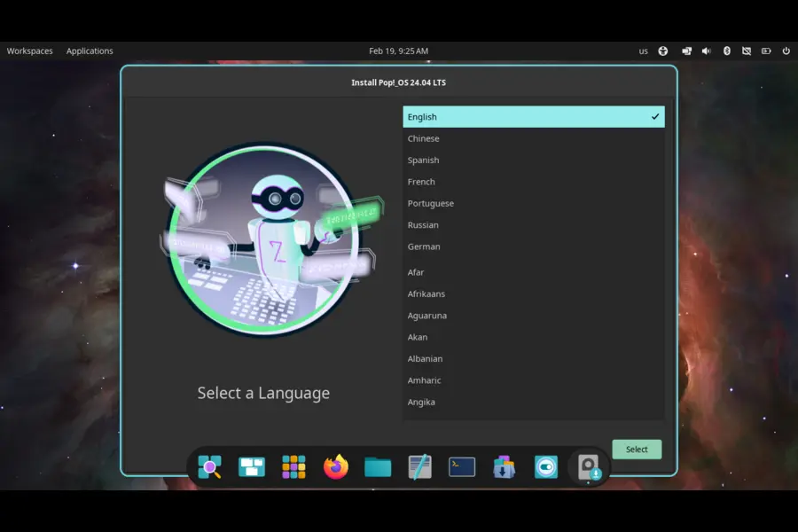Select Spanish from the language list
This screenshot has height=532, width=798.
[423, 160]
